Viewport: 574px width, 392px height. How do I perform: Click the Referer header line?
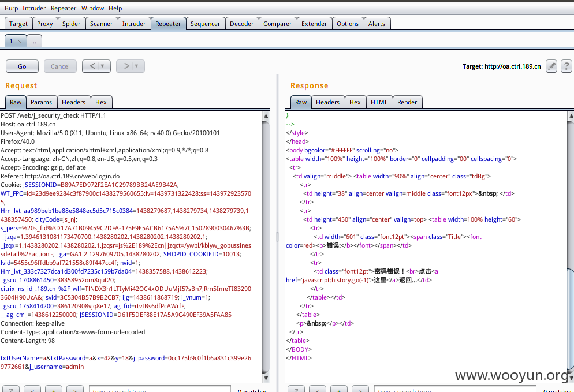coord(60,176)
